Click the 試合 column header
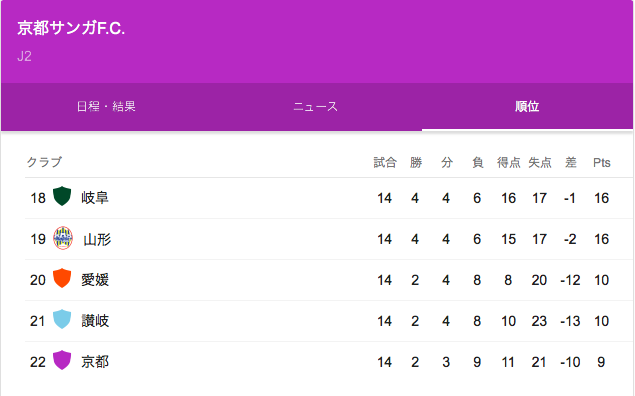635x396 pixels. point(385,162)
